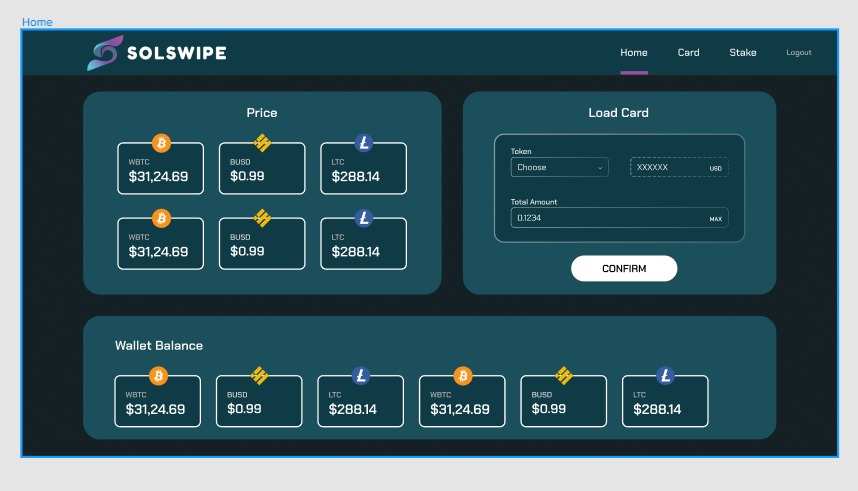This screenshot has width=858, height=491.
Task: Click the second BUSD icon under Wallet Balance
Action: [564, 376]
